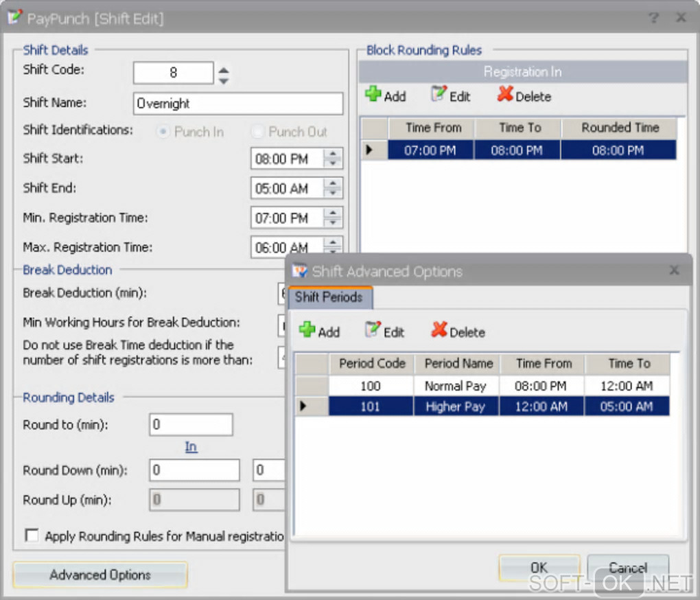
Task: Click Time From header in Block Rounding Rules
Action: point(432,128)
